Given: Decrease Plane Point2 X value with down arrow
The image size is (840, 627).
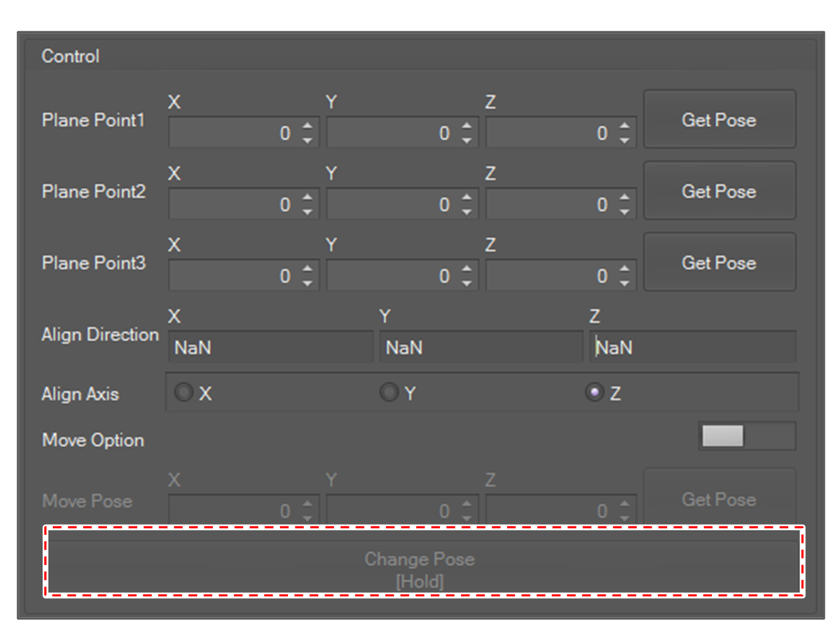Looking at the screenshot, I should [x=307, y=212].
